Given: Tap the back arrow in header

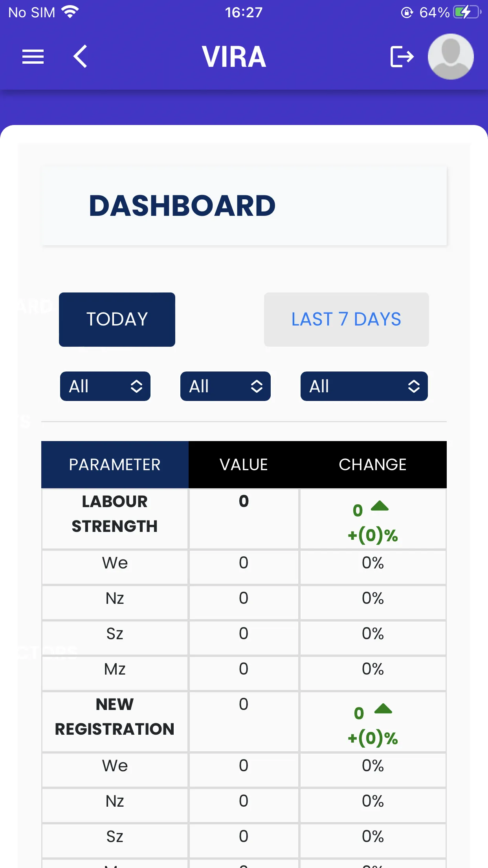Looking at the screenshot, I should point(80,57).
